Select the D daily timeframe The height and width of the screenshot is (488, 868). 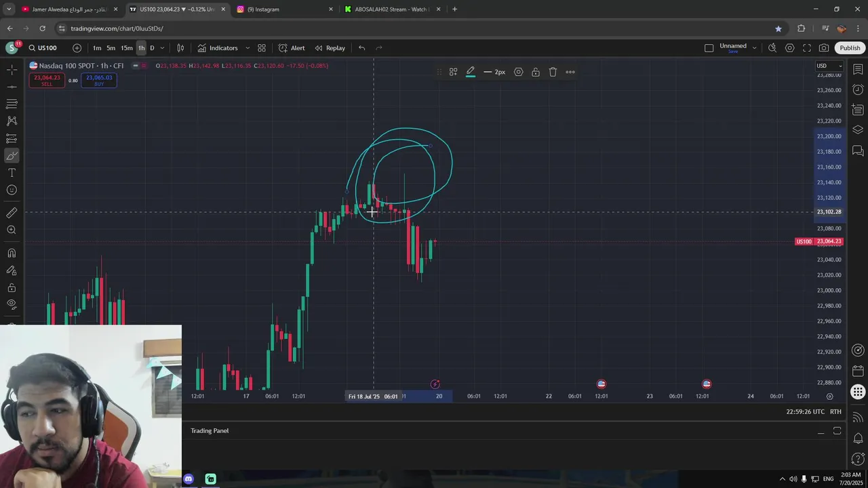(152, 48)
